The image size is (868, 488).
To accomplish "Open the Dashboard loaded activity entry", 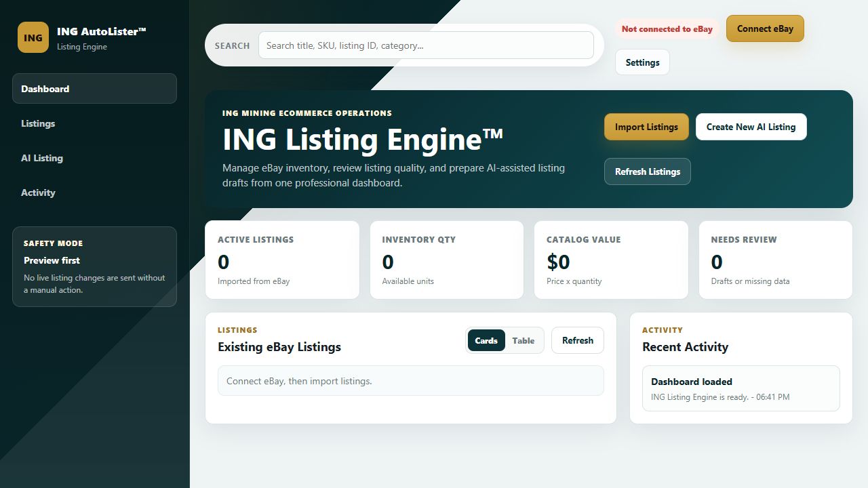I will click(741, 388).
